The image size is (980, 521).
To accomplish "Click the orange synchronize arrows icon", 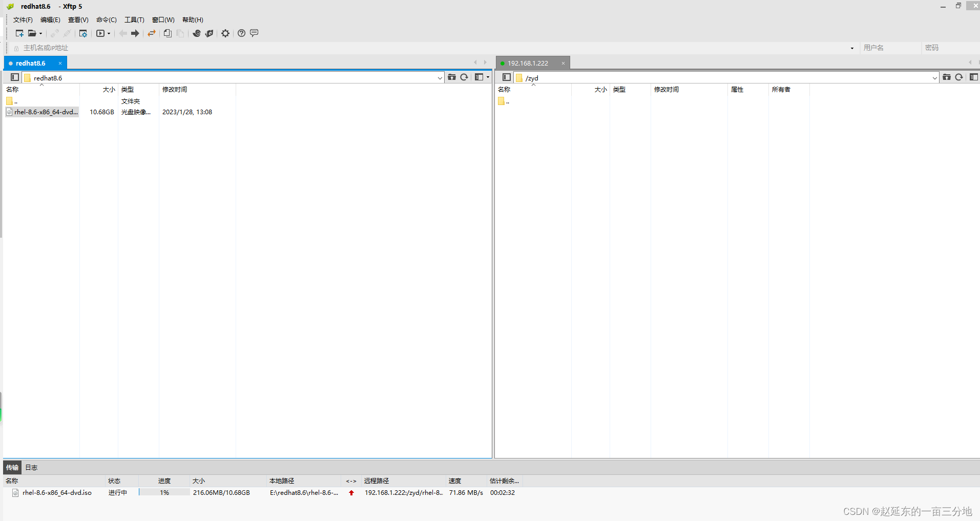I will click(x=152, y=33).
